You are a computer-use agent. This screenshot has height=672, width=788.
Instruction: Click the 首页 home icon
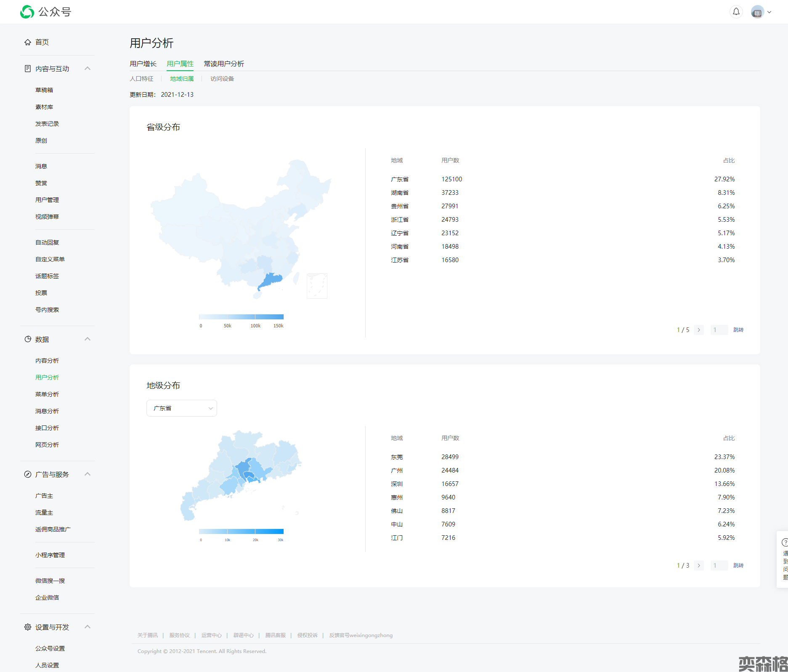28,42
